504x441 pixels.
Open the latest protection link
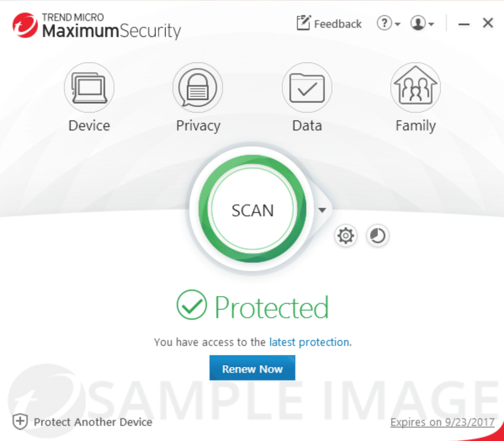click(309, 342)
